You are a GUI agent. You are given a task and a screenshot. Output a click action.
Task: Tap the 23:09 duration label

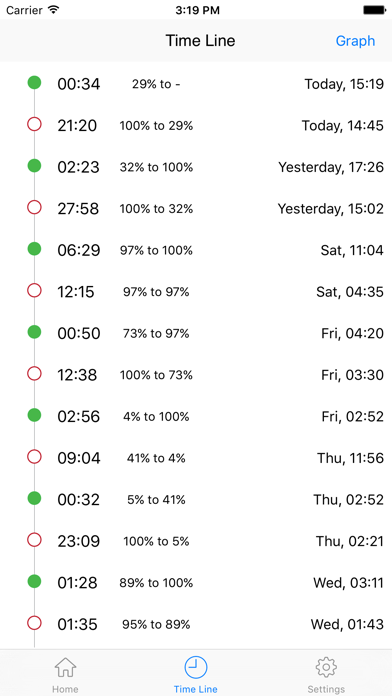pos(79,541)
